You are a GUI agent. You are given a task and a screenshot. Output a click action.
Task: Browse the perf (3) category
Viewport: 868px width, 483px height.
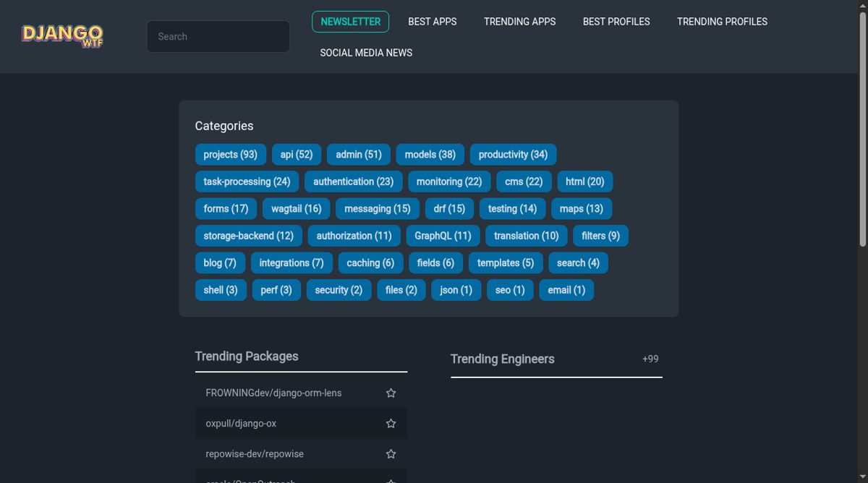(x=276, y=290)
